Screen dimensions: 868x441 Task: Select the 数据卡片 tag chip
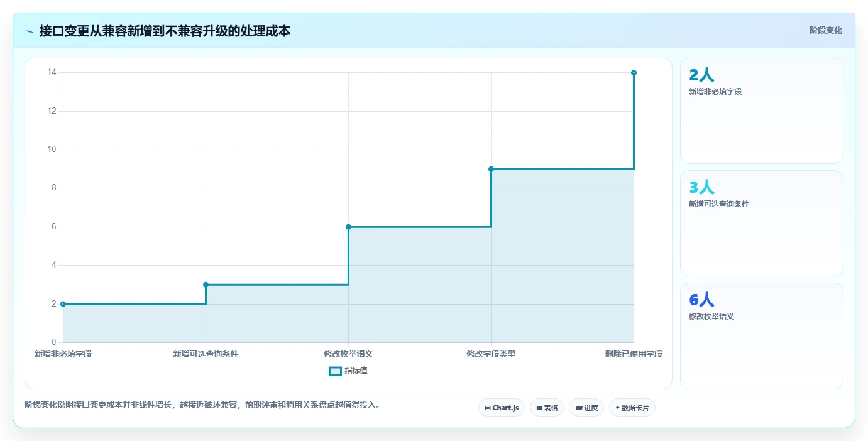(x=632, y=408)
